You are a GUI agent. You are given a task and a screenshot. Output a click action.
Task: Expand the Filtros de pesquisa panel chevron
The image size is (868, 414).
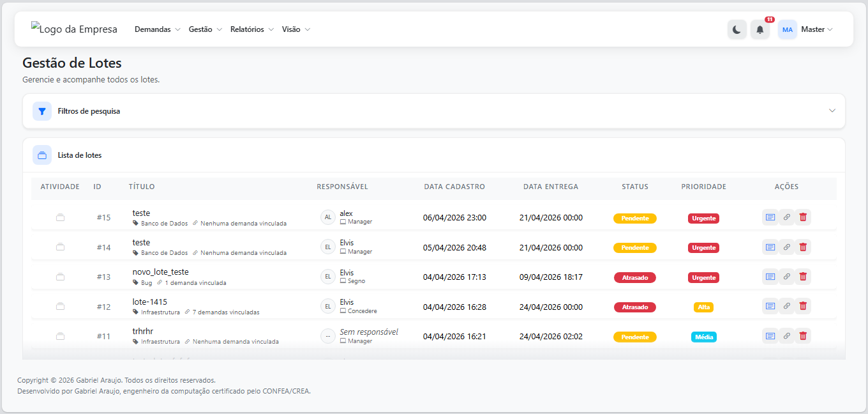(x=832, y=111)
